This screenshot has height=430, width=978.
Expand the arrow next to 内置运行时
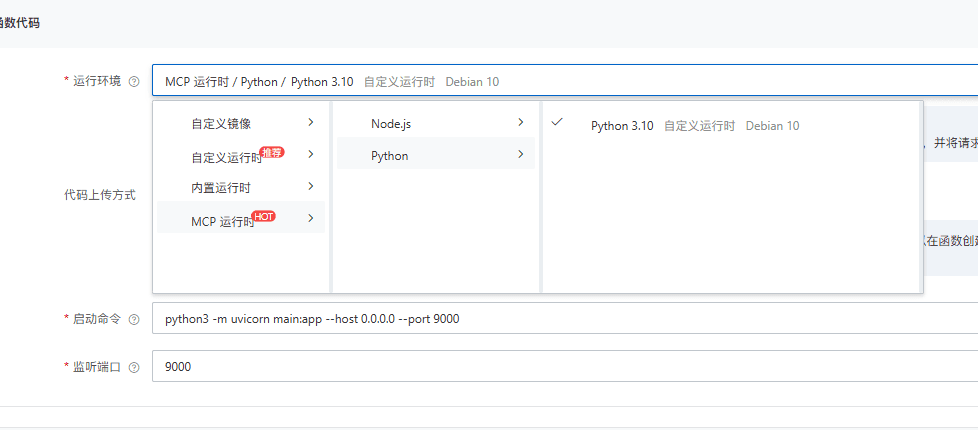tap(311, 186)
